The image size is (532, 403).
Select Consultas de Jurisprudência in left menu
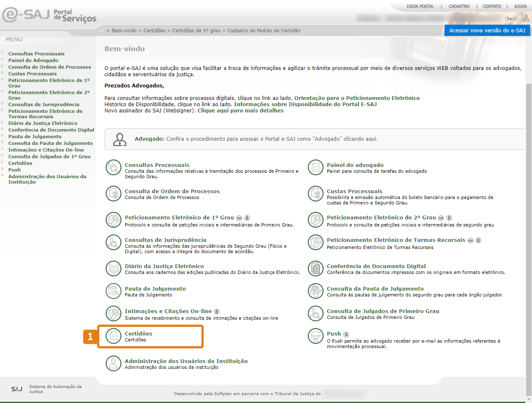point(44,104)
